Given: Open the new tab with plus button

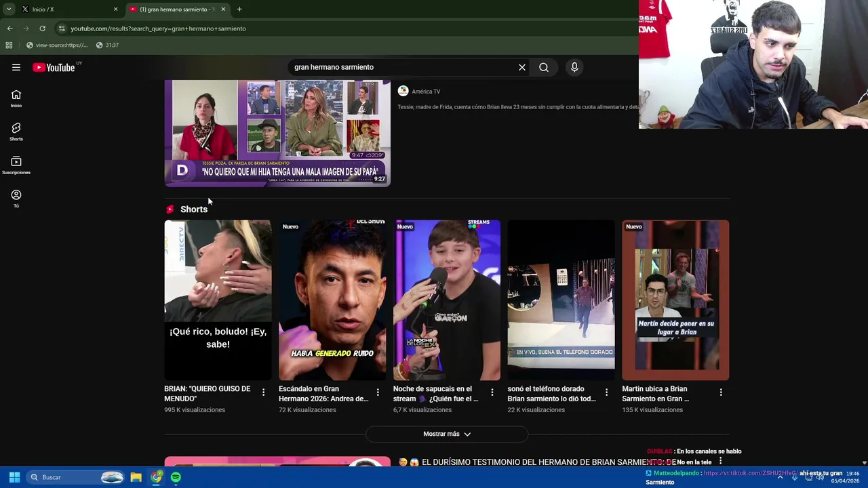Looking at the screenshot, I should [x=239, y=9].
